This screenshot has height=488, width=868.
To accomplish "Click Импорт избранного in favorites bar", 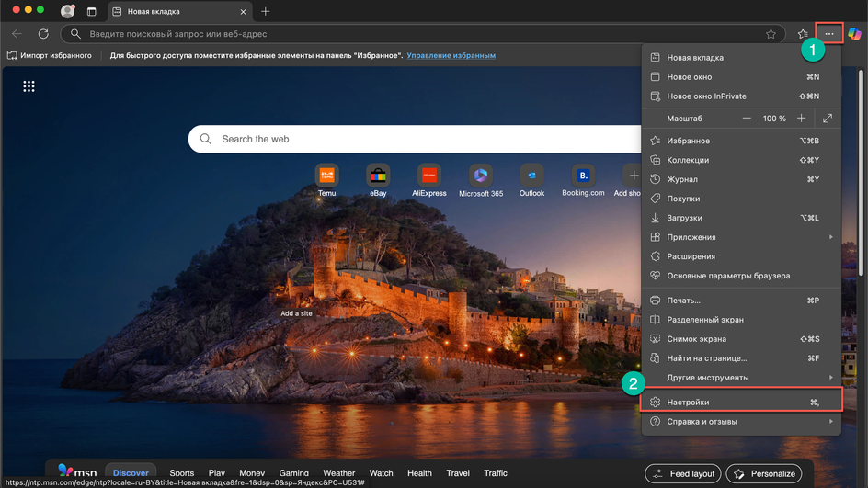I will tap(50, 55).
